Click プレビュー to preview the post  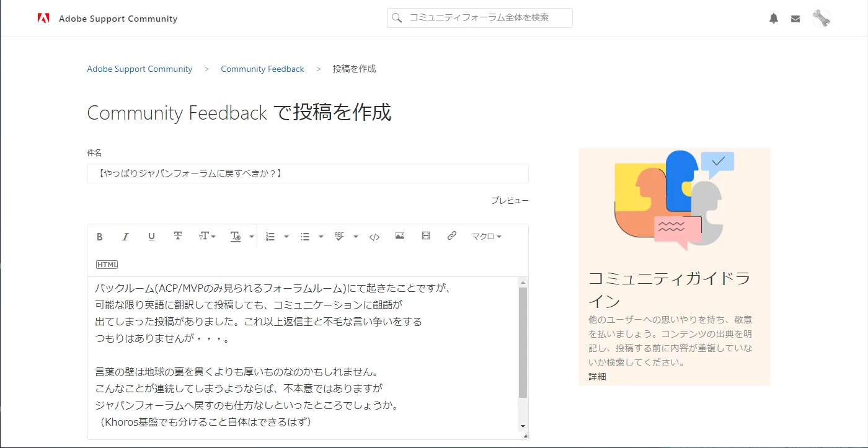[x=510, y=201]
